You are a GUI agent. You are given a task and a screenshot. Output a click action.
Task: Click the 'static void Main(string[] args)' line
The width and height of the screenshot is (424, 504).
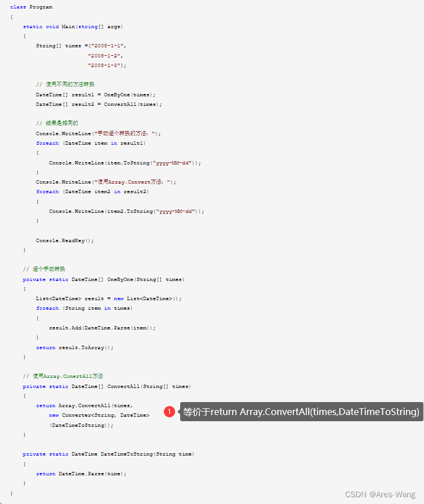(73, 26)
